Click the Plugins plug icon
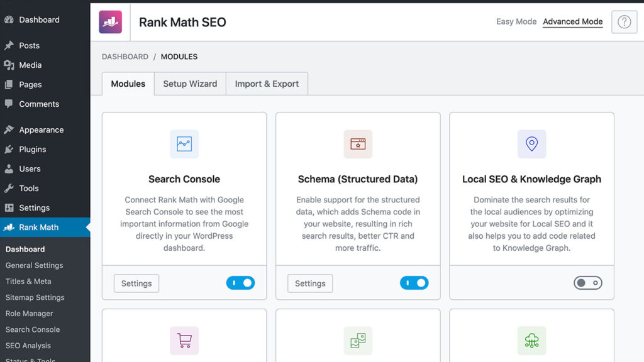This screenshot has width=644, height=362. [x=9, y=150]
